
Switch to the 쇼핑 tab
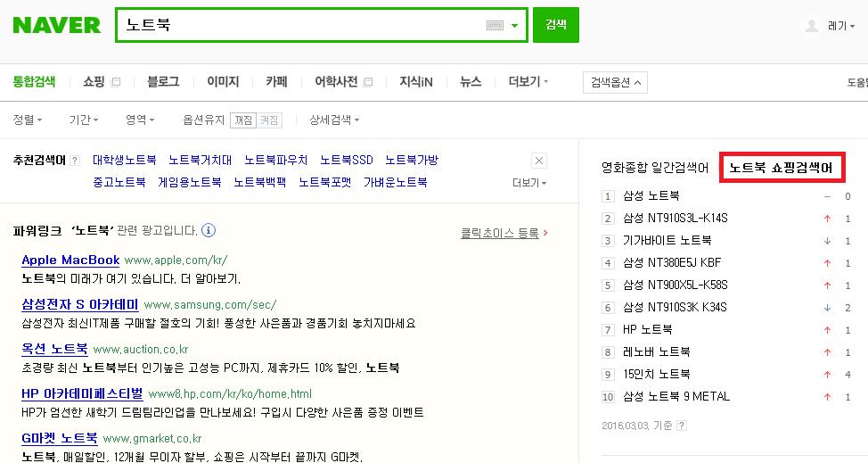point(94,81)
